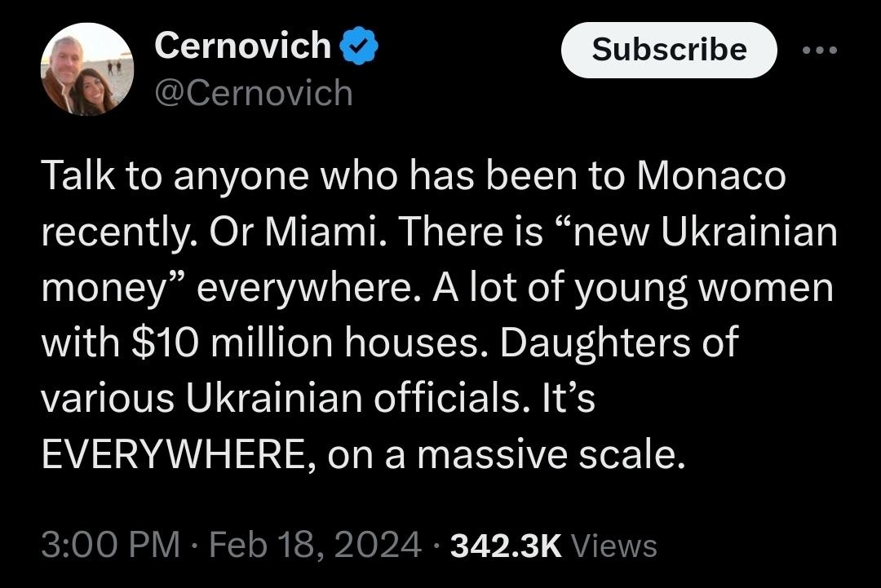Open the @Cernovich handle link
The width and height of the screenshot is (881, 588).
tap(253, 93)
